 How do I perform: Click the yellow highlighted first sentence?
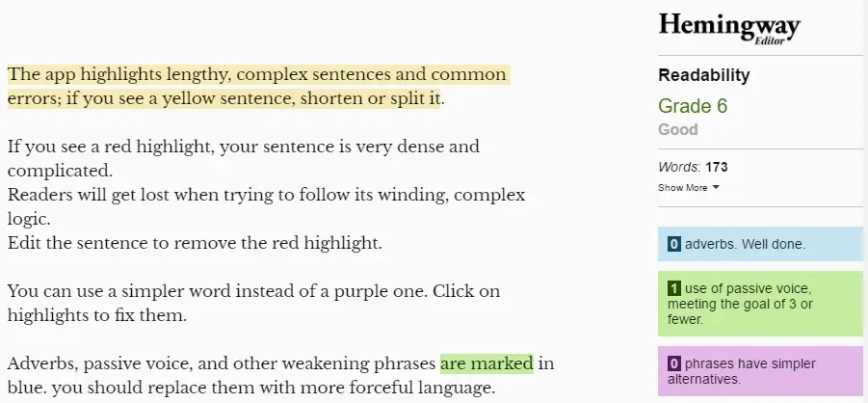[x=257, y=87]
